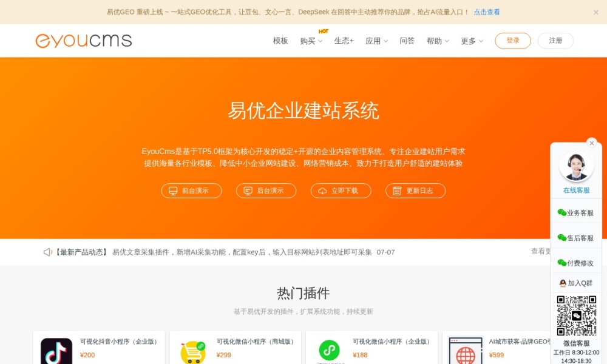Click the WeChat support QR code
This screenshot has width=607, height=364.
pos(577,315)
